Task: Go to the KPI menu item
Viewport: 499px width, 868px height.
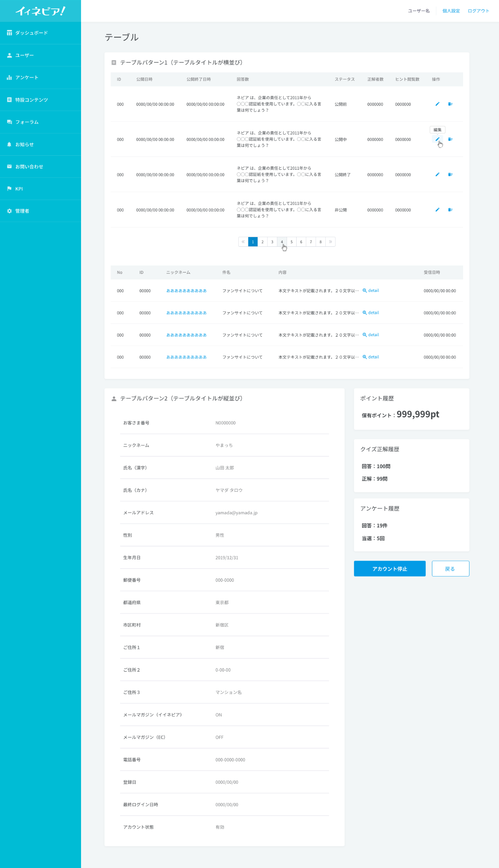Action: 19,189
